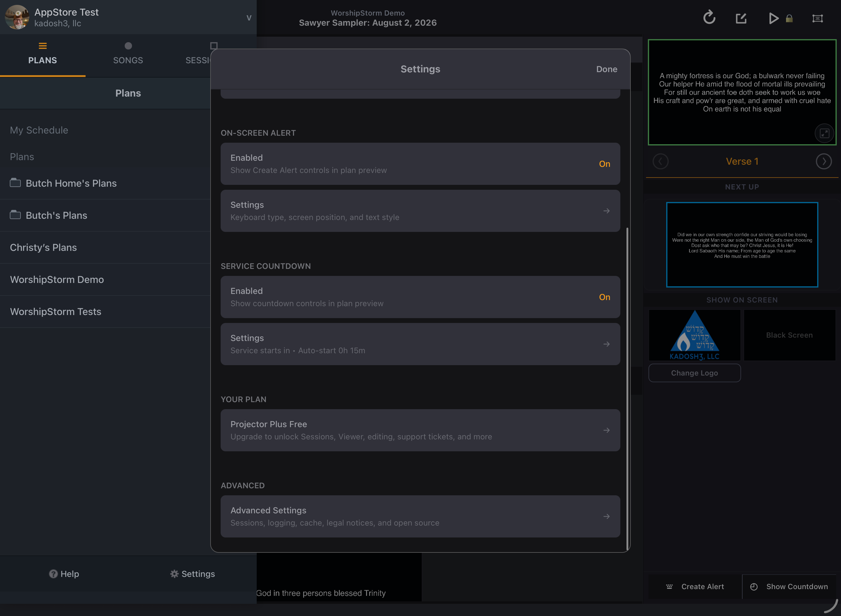Viewport: 841px width, 616px height.
Task: Open WorshipStorm Tests plans
Action: coord(105,311)
